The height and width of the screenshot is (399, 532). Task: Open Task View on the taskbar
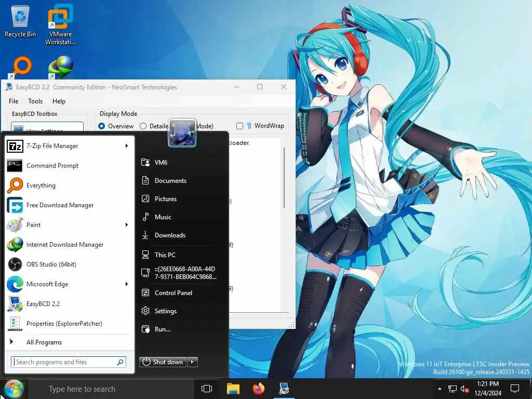(x=207, y=389)
